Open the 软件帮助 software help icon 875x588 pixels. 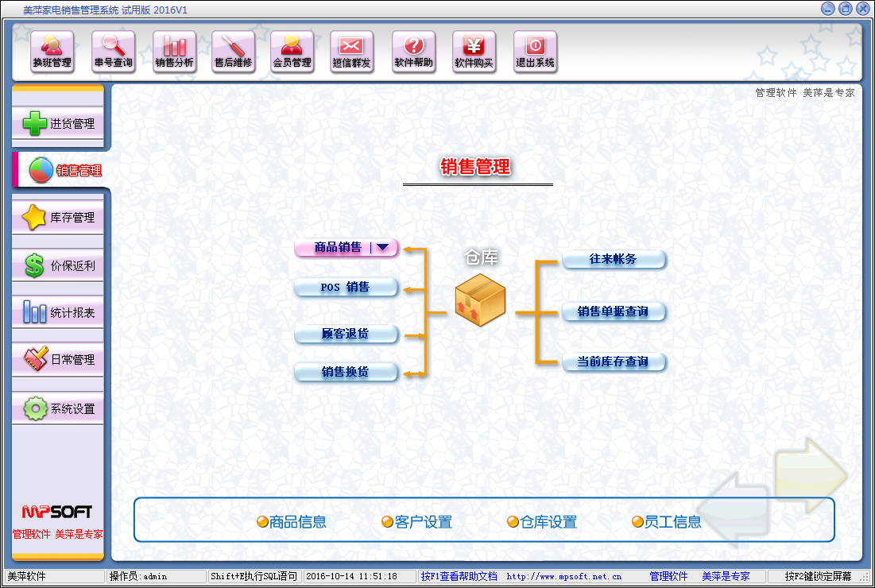pos(414,52)
